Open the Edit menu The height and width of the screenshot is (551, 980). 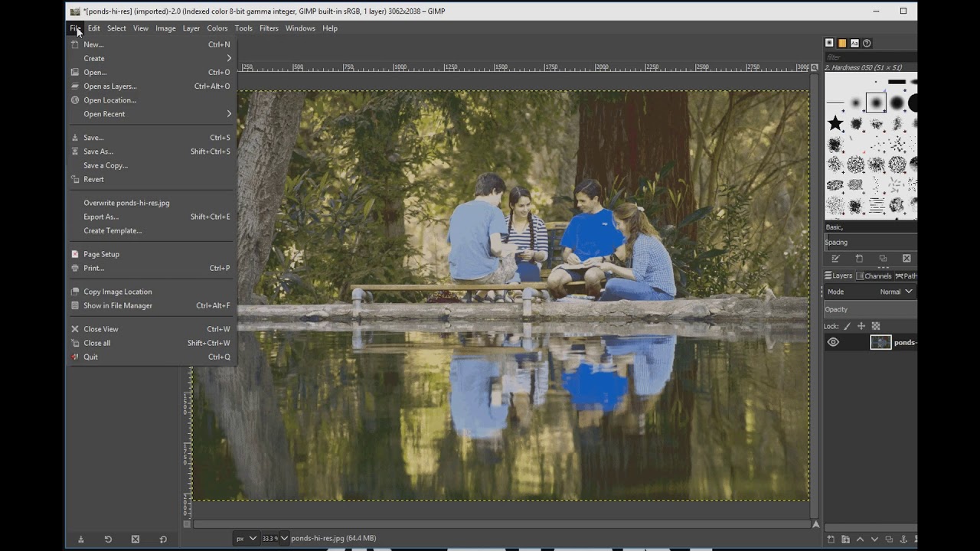pos(93,28)
